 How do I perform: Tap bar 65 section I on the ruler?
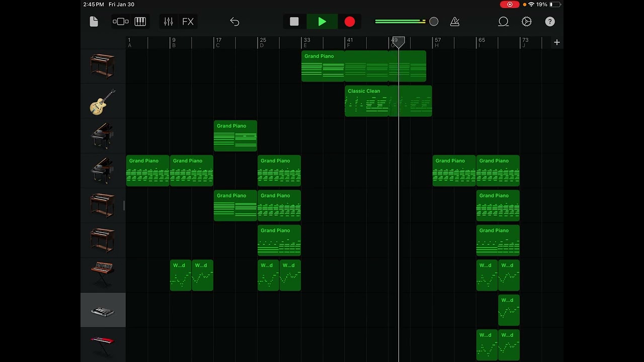481,42
